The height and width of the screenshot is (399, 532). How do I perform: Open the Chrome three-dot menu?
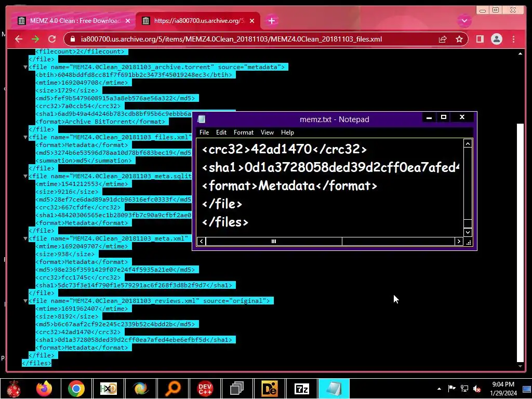point(513,39)
